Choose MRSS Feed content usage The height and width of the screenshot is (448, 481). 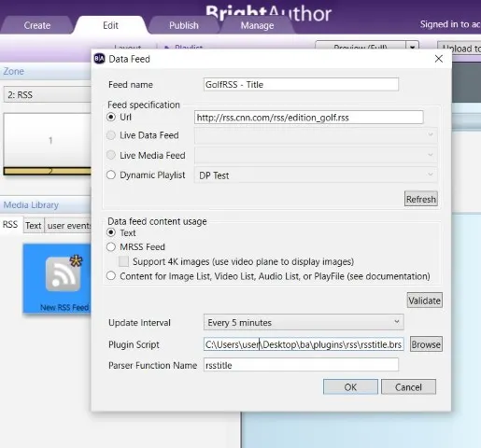111,246
